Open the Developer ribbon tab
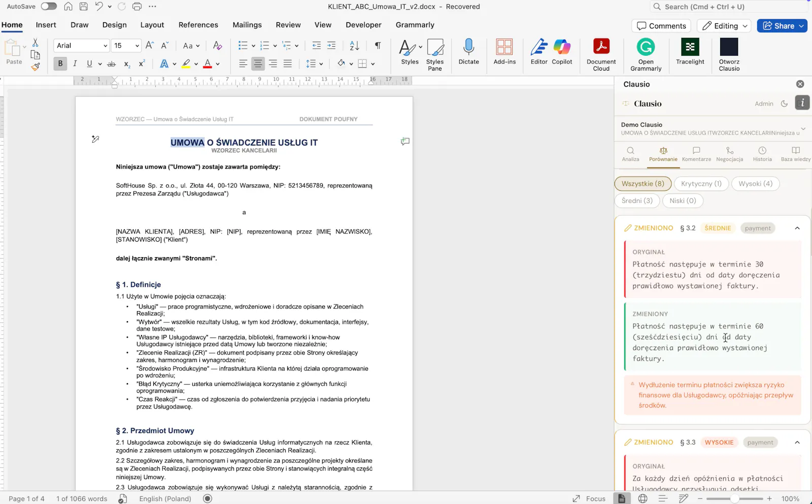The image size is (812, 504). point(363,25)
